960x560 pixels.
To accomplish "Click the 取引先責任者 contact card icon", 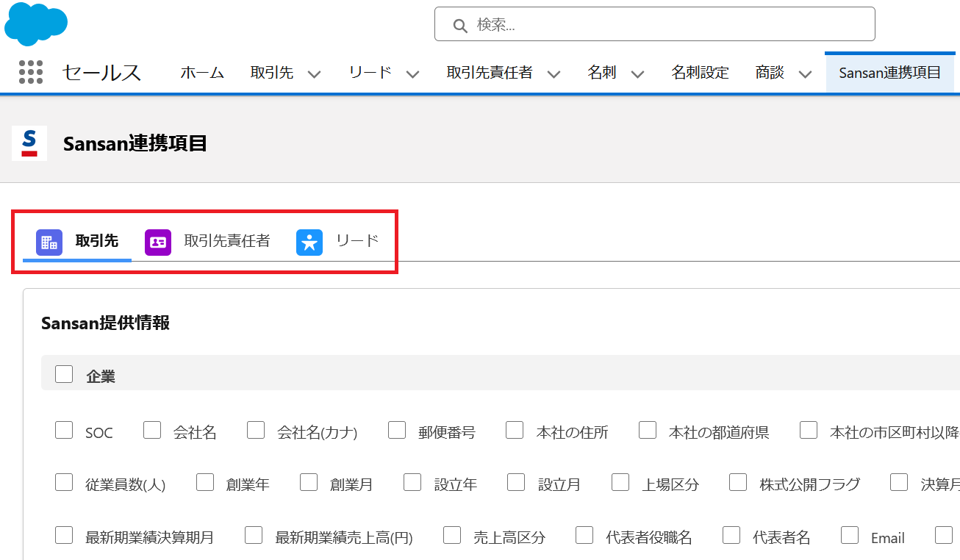I will pyautogui.click(x=158, y=243).
